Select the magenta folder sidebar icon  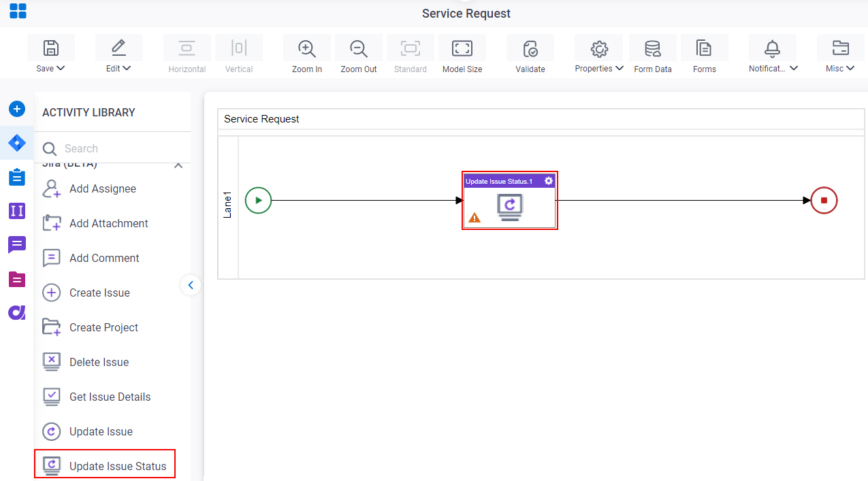pos(17,279)
